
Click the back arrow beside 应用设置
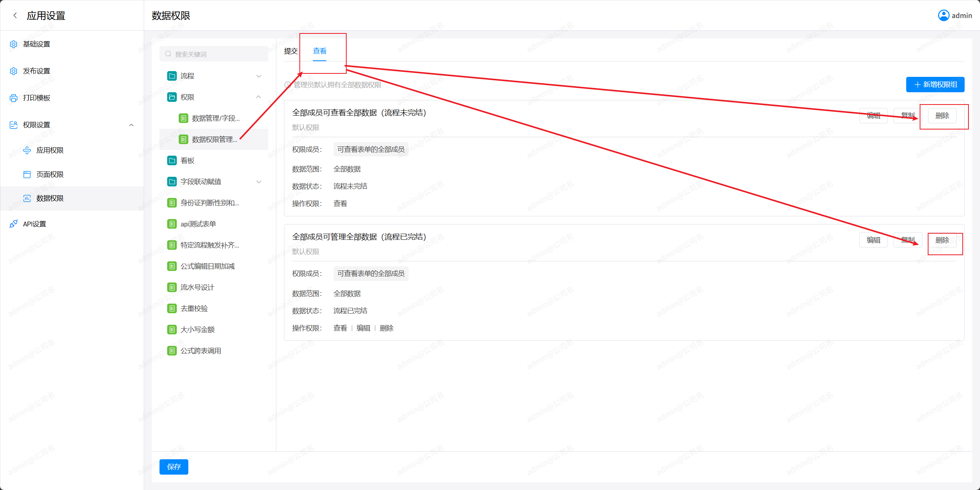point(15,15)
